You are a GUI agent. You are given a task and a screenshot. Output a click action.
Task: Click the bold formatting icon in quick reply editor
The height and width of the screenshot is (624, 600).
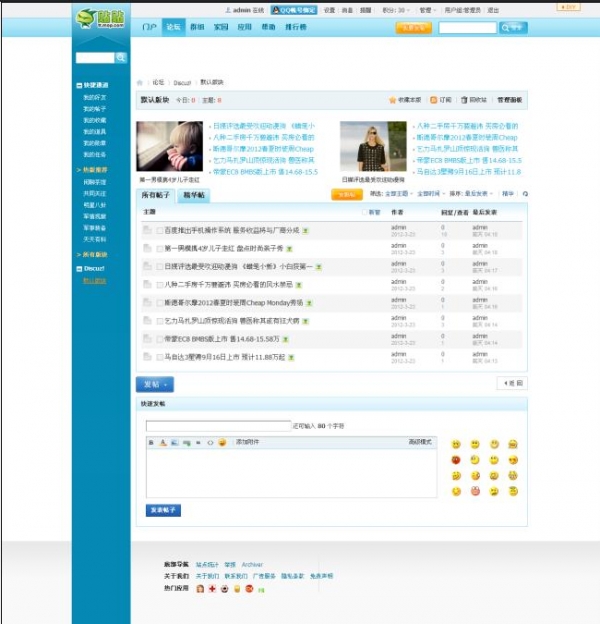click(x=151, y=443)
